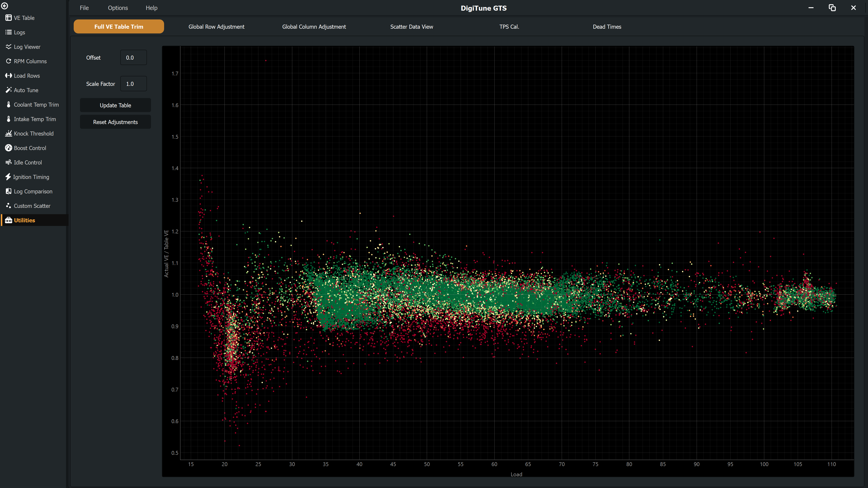The height and width of the screenshot is (488, 868).
Task: Click the Offset input field
Action: coord(133,58)
